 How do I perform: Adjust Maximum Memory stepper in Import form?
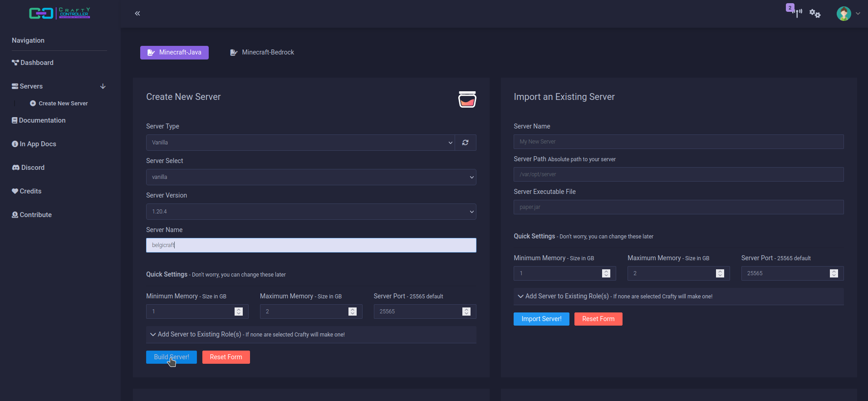pos(720,273)
